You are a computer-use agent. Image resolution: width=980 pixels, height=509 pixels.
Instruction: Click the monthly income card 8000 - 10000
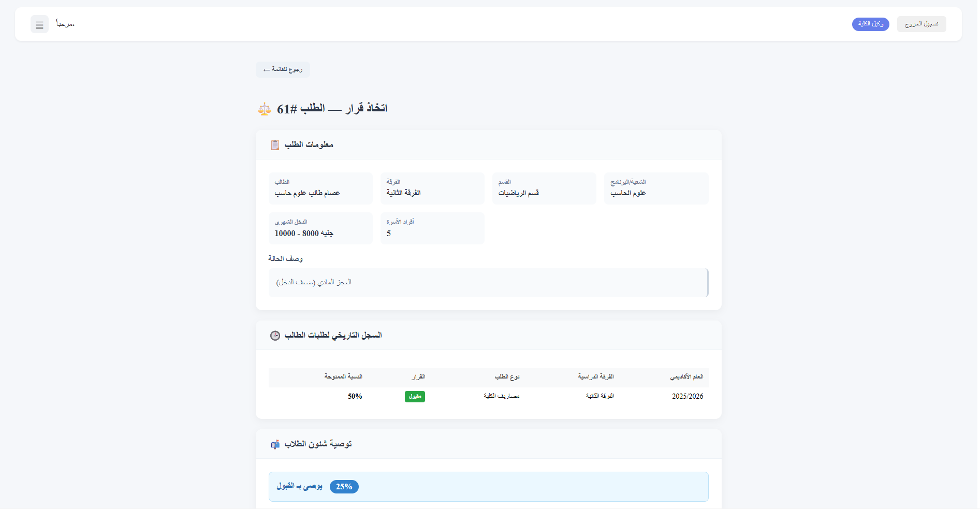pyautogui.click(x=320, y=228)
